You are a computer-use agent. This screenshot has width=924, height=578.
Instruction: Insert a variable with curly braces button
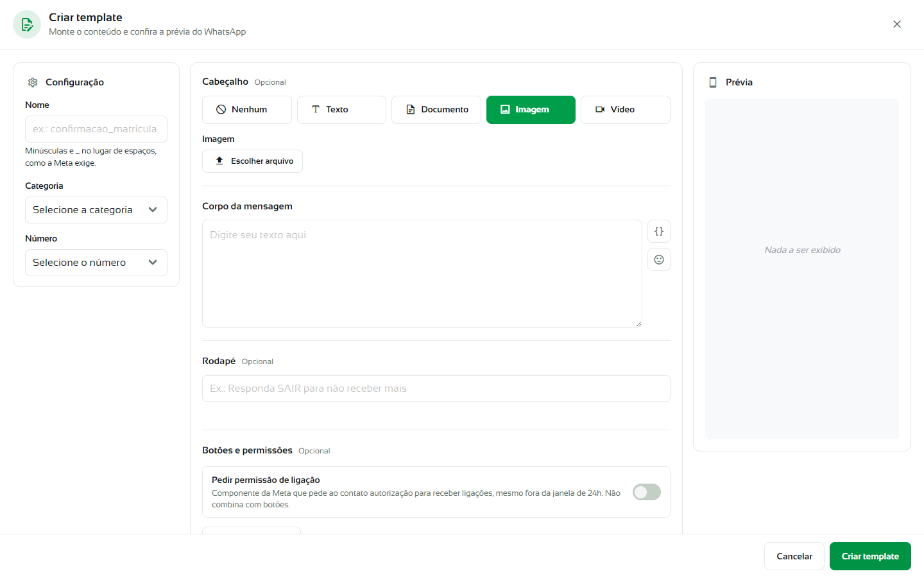click(x=659, y=231)
